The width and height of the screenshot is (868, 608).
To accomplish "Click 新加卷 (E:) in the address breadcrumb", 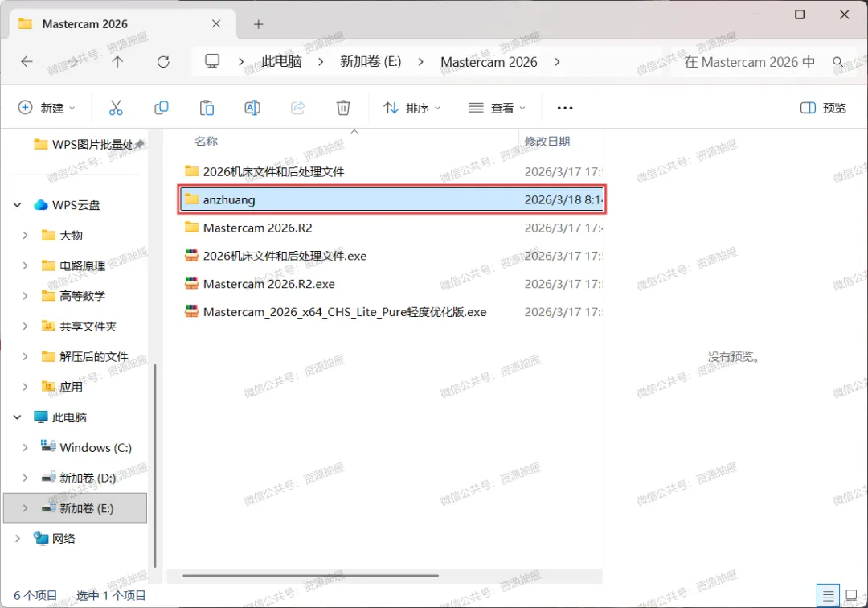I will 371,61.
